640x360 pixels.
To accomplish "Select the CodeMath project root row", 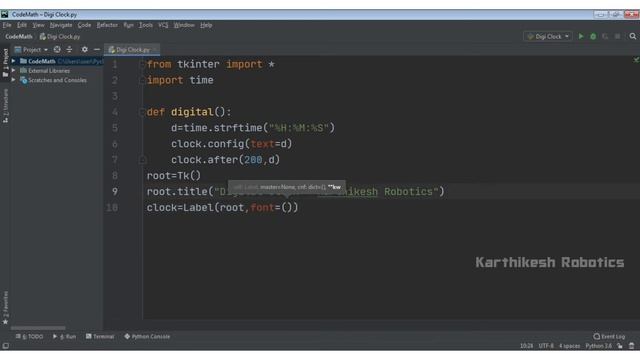I will point(57,61).
